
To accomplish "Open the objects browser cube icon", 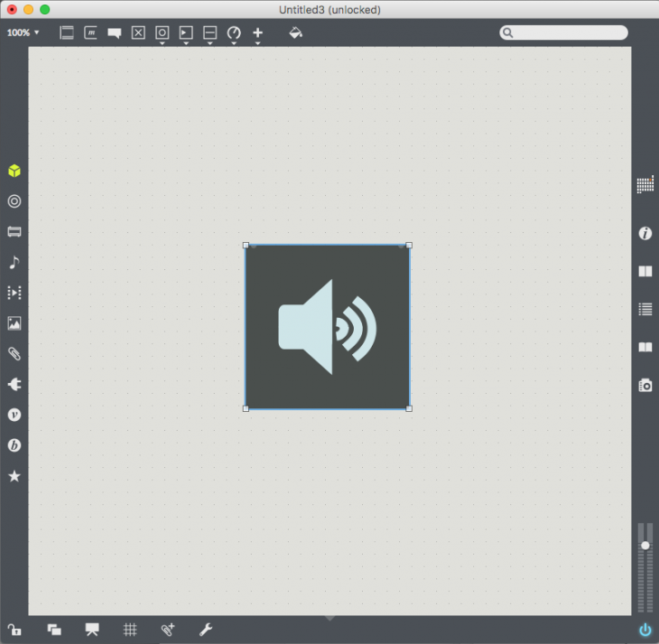I will coord(14,171).
